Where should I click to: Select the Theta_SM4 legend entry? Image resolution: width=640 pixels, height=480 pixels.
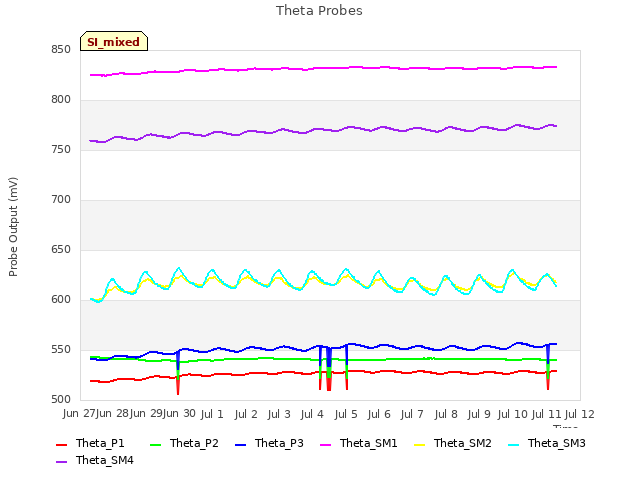pyautogui.click(x=95, y=460)
